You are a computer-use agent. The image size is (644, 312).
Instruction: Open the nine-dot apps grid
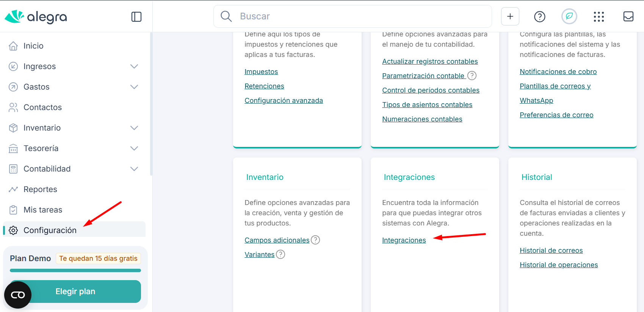click(599, 16)
